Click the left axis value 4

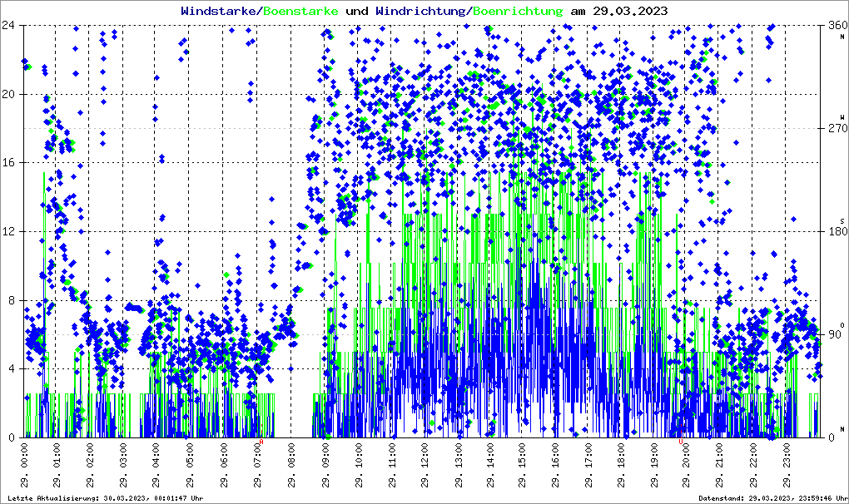coord(12,368)
